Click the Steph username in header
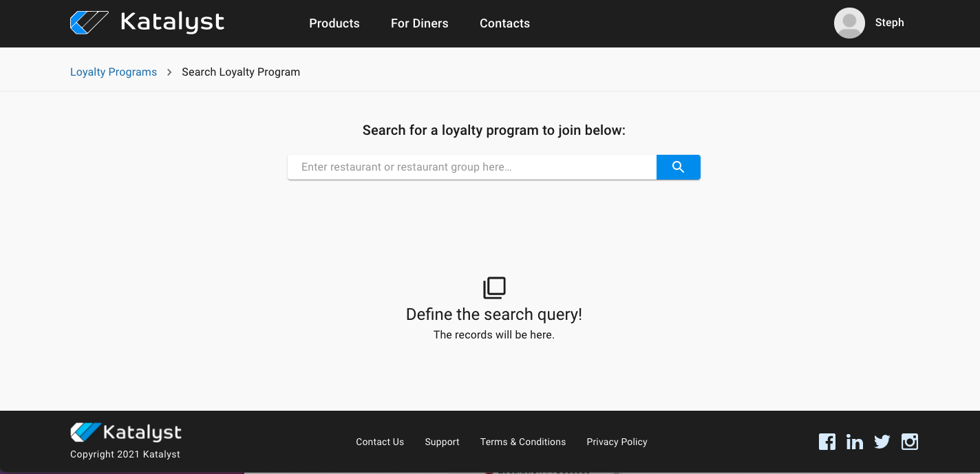The image size is (980, 474). click(889, 23)
